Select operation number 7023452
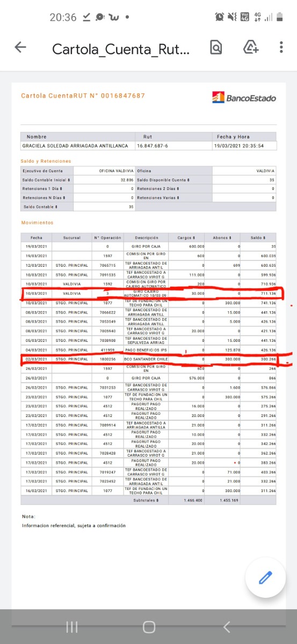Image resolution: width=297 pixels, height=644 pixels. click(x=107, y=481)
